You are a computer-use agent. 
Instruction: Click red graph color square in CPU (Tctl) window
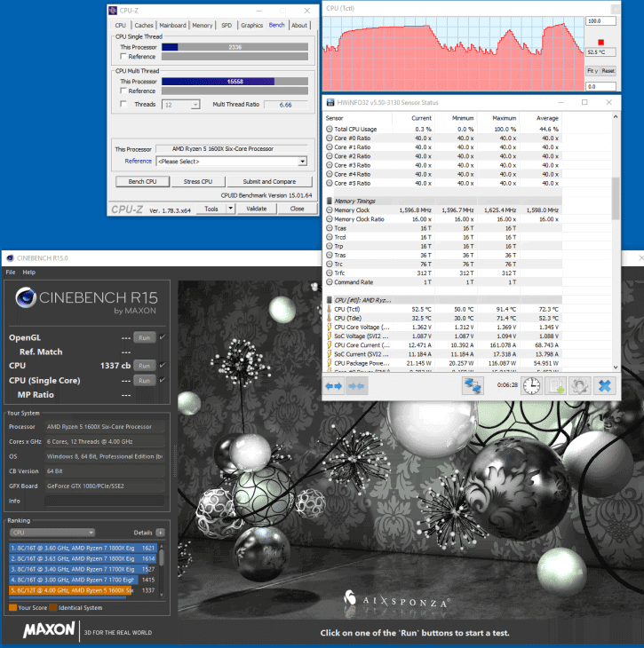tap(600, 42)
